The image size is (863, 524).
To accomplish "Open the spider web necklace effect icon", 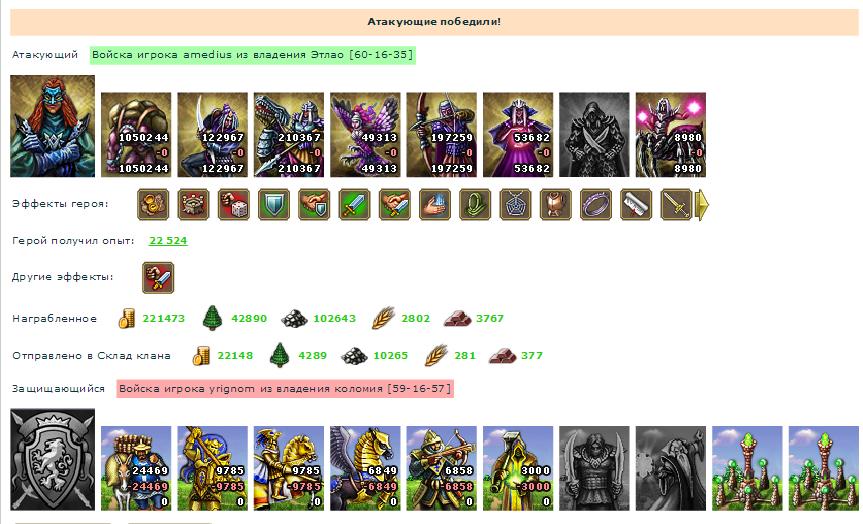I will click(516, 204).
